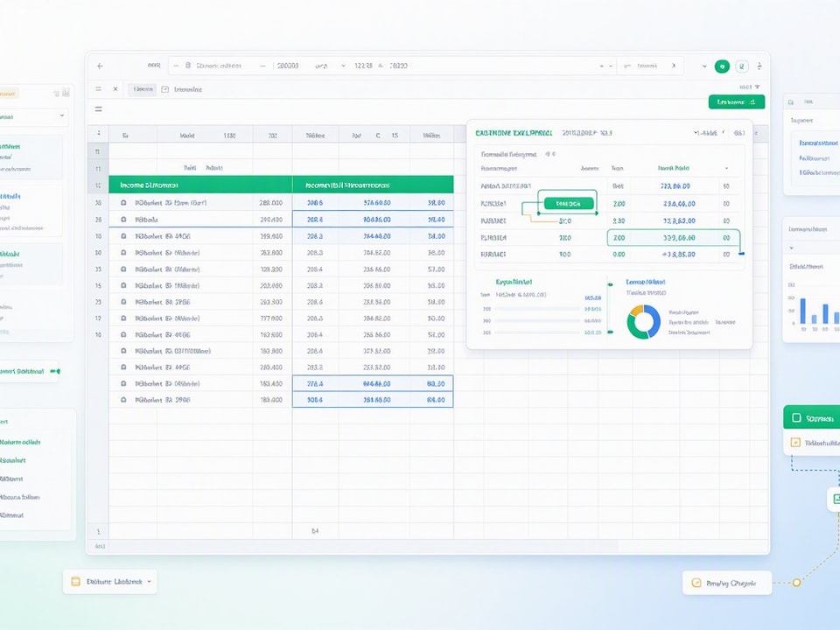
Task: Click the first progress bar in popup
Action: click(x=536, y=309)
